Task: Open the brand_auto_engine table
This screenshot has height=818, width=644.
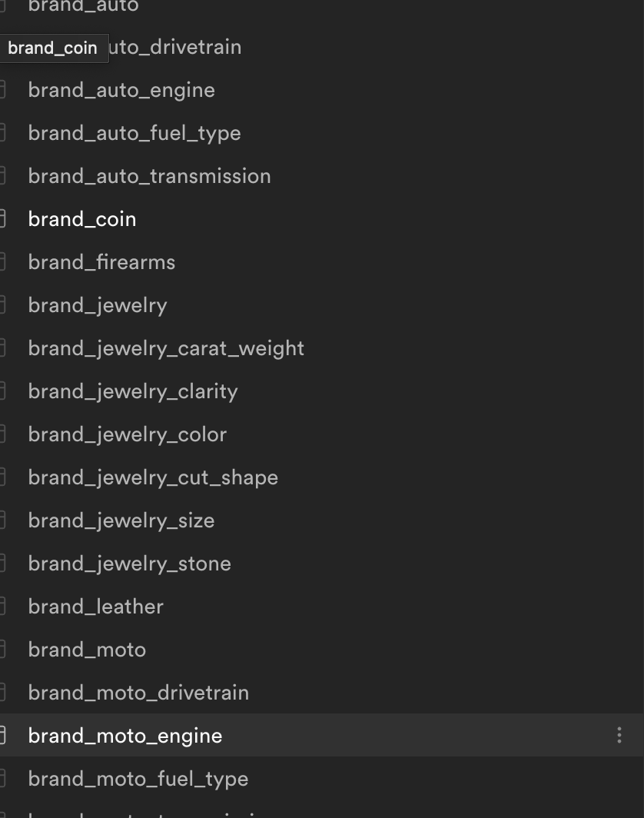Action: click(121, 90)
